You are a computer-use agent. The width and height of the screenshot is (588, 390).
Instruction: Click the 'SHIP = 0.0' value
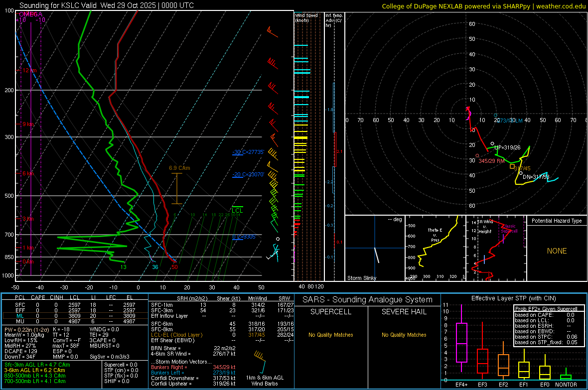click(117, 381)
